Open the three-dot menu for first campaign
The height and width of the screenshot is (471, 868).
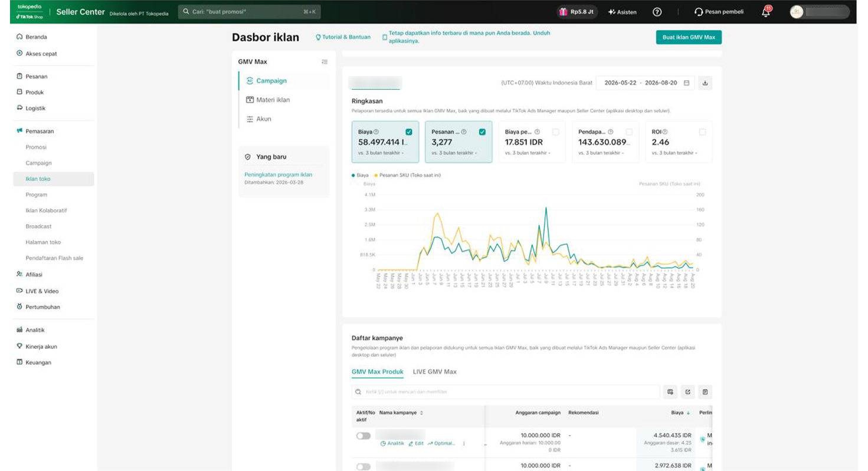464,443
